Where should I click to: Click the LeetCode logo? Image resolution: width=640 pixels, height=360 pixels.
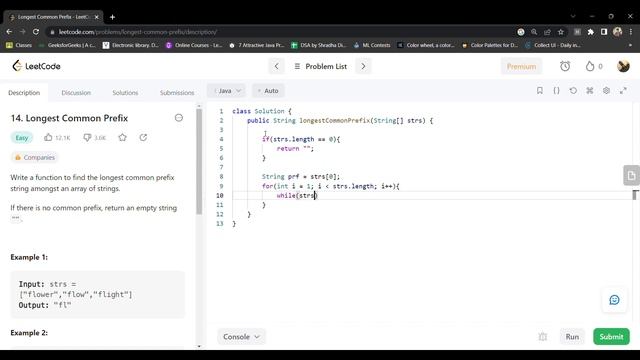tap(36, 66)
